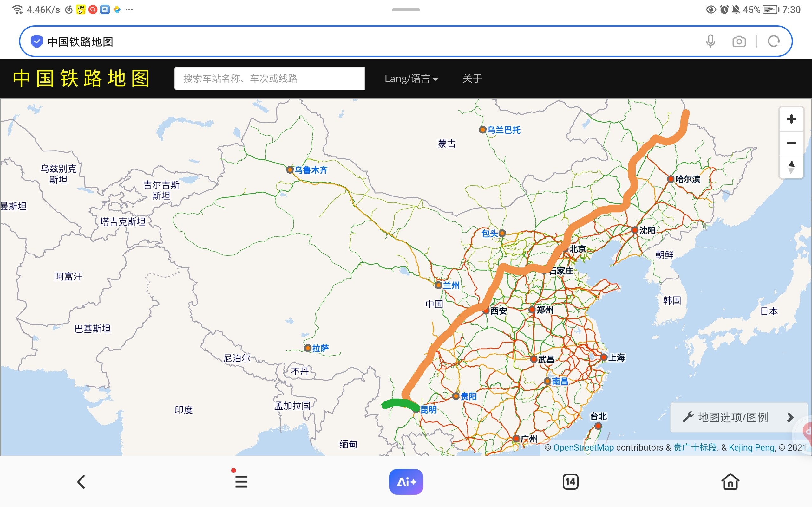Reset map north with compass arrow
This screenshot has height=507, width=812.
pyautogui.click(x=791, y=167)
